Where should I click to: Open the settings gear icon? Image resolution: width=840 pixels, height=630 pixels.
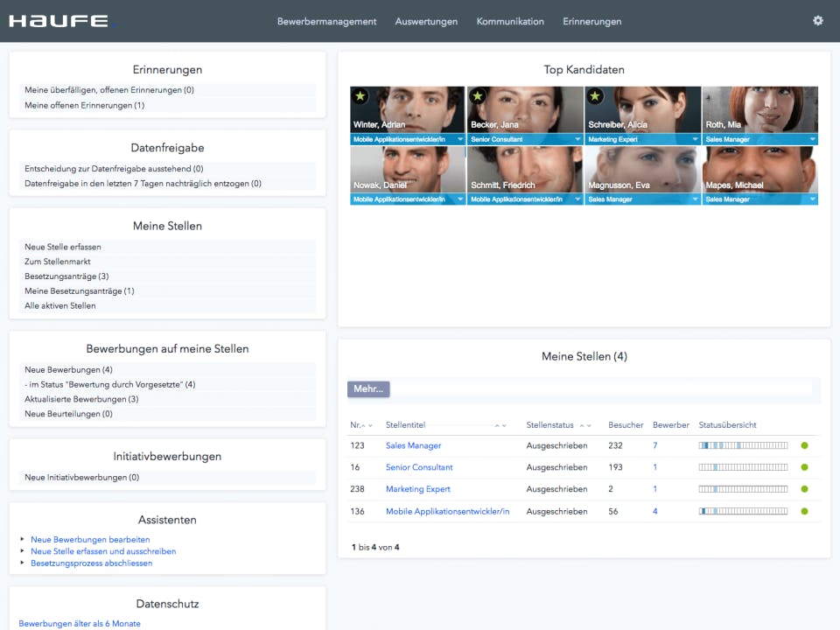pos(817,20)
